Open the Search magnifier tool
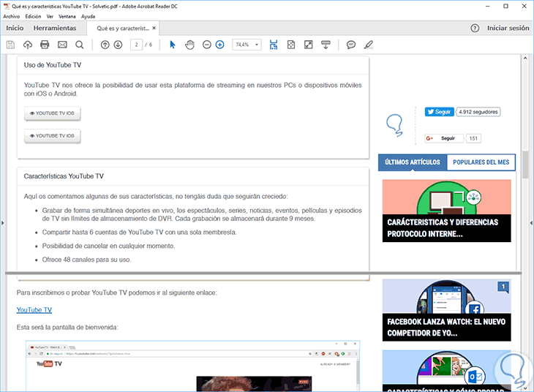This screenshot has width=534, height=392. click(79, 45)
